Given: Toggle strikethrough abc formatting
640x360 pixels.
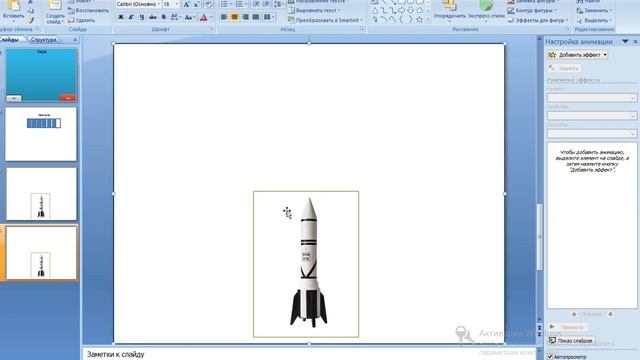Looking at the screenshot, I should coord(153,17).
